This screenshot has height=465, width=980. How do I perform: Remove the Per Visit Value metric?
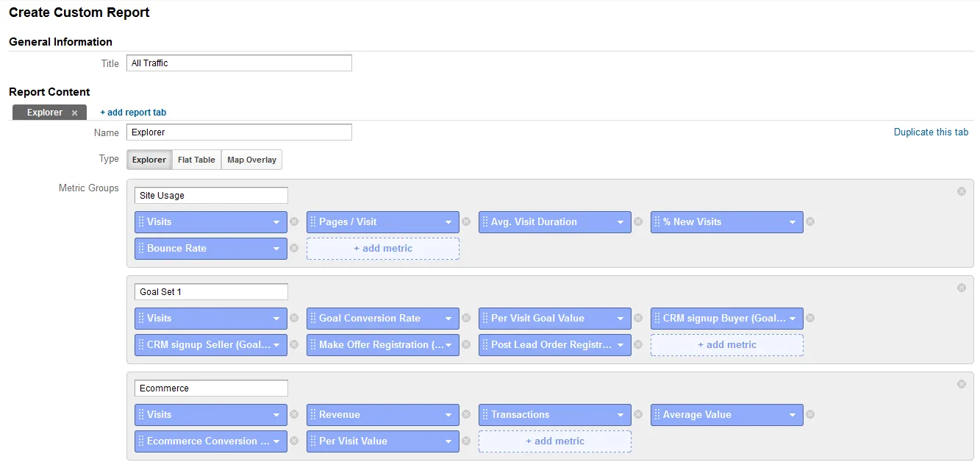pyautogui.click(x=466, y=441)
